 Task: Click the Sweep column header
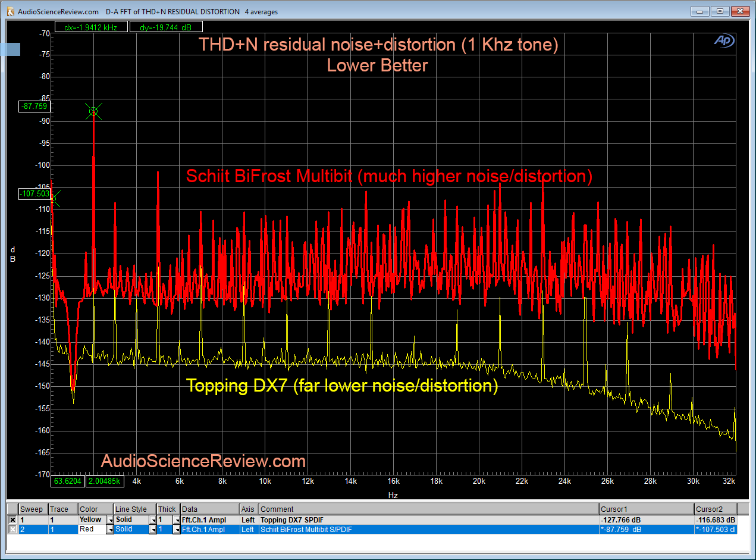click(x=33, y=509)
